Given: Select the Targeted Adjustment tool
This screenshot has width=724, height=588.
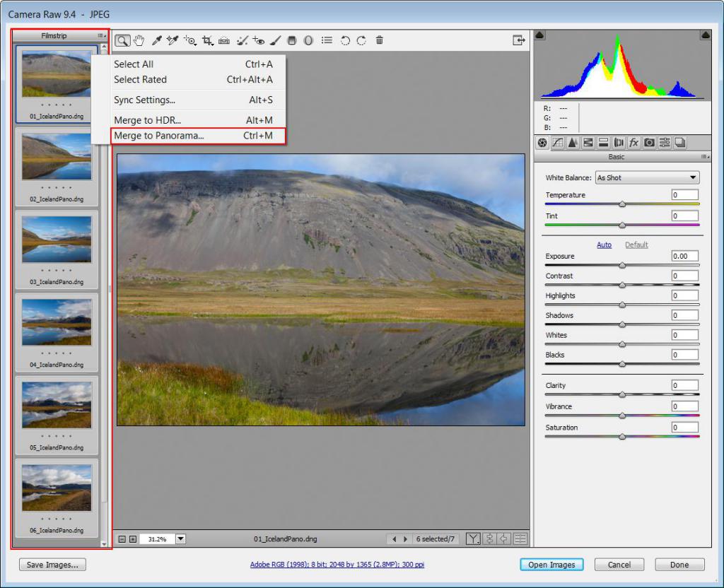Looking at the screenshot, I should 189,40.
